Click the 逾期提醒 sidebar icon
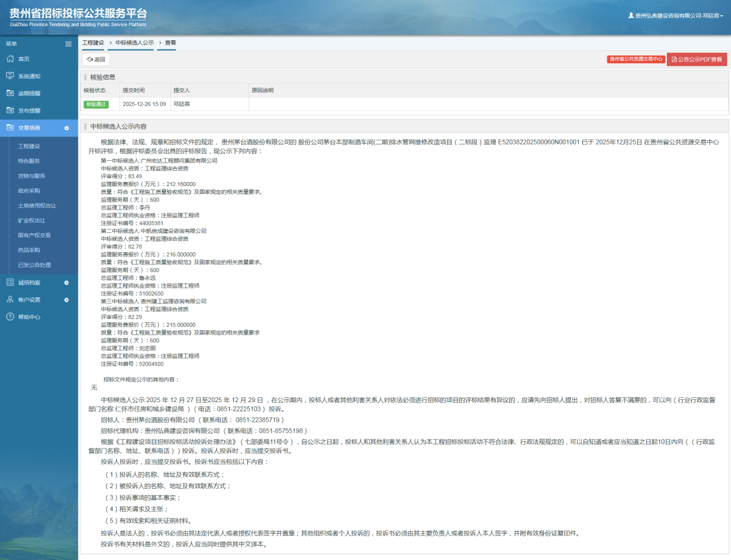 [x=10, y=93]
